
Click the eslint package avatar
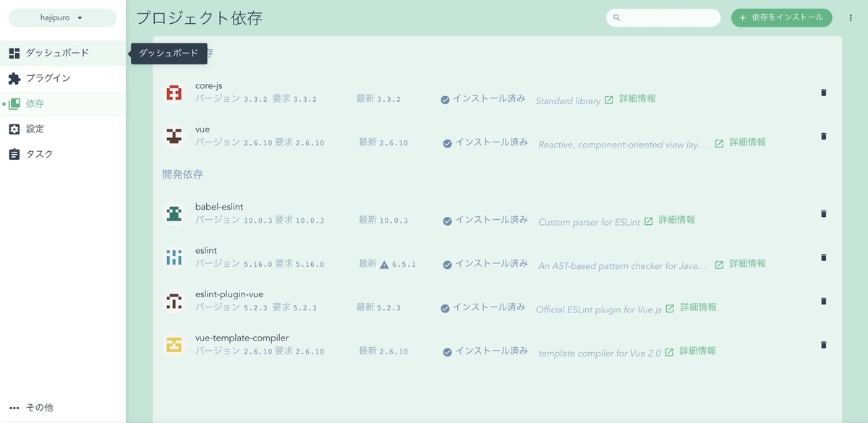coord(174,257)
